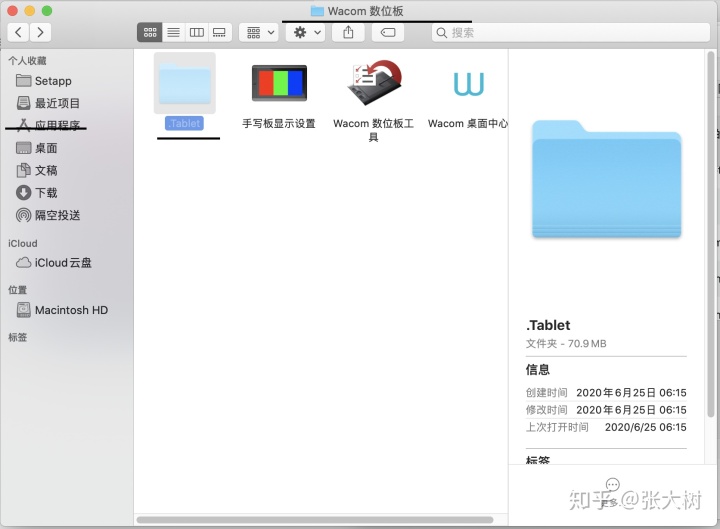This screenshot has height=529, width=720.
Task: Go back with the left chevron button
Action: point(18,32)
